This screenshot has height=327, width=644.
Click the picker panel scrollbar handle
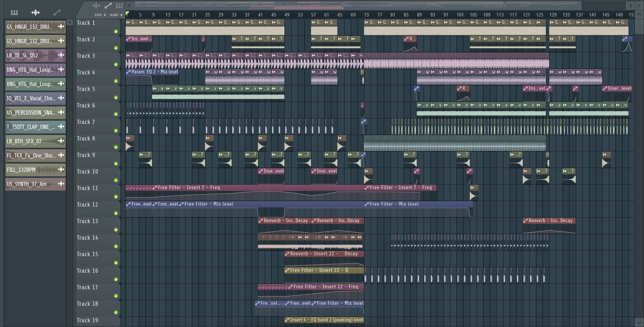coord(70,23)
